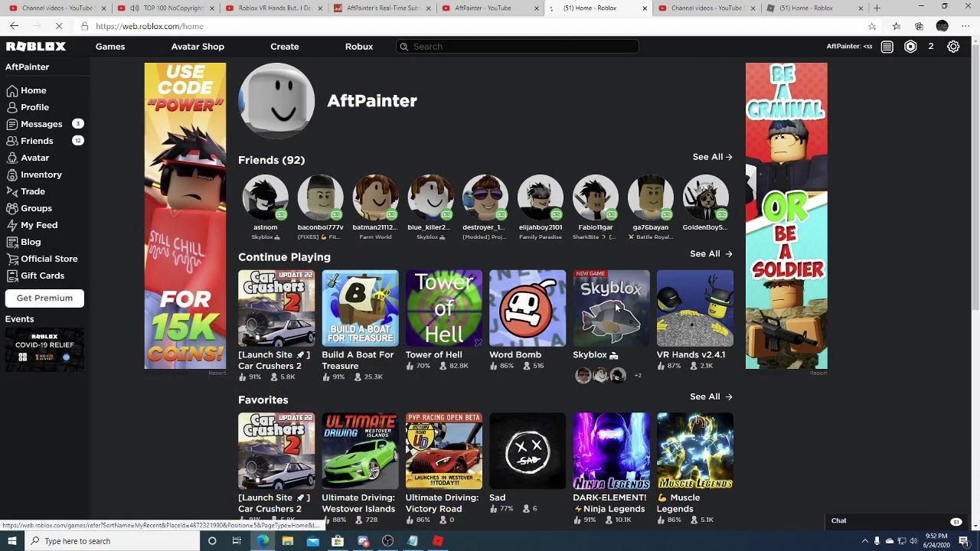
Task: Open the Create menu item
Action: tap(284, 47)
